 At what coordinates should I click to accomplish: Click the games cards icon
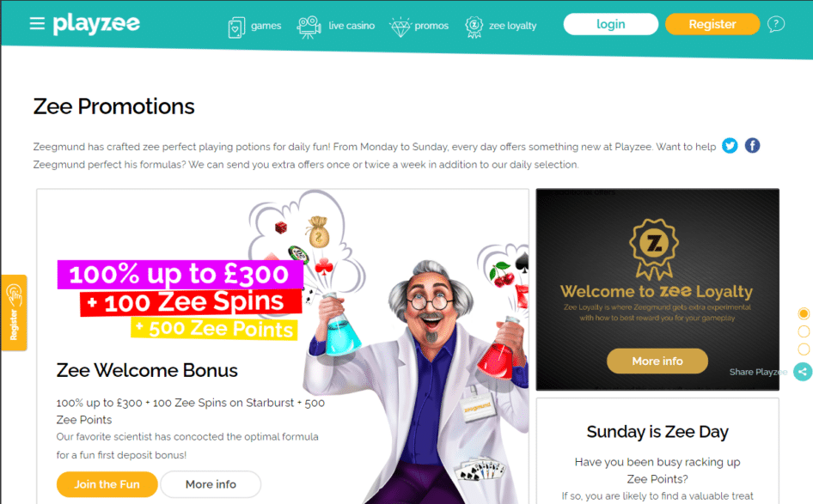click(x=236, y=27)
